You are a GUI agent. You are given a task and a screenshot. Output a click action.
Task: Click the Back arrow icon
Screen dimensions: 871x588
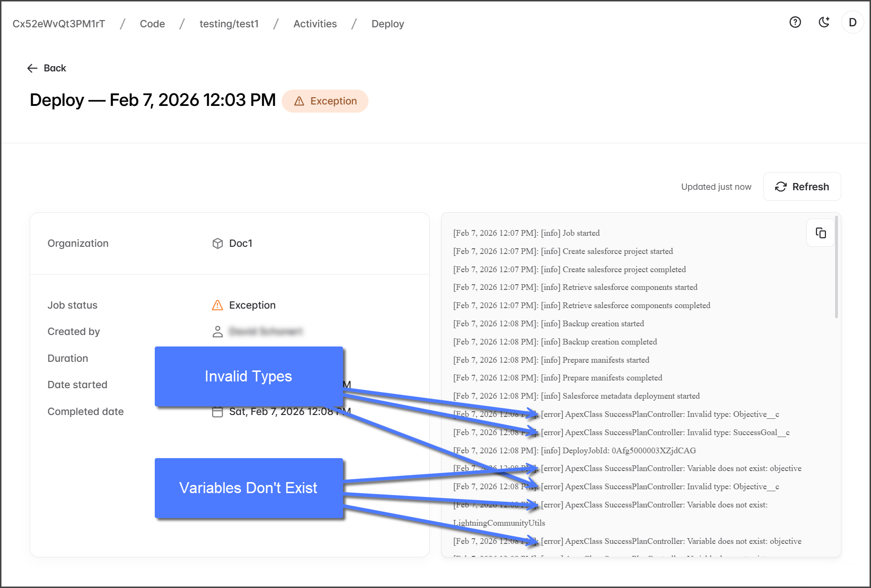[32, 69]
